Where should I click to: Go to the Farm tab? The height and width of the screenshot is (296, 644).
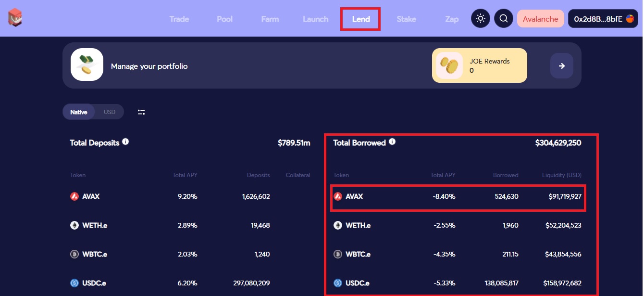(270, 19)
